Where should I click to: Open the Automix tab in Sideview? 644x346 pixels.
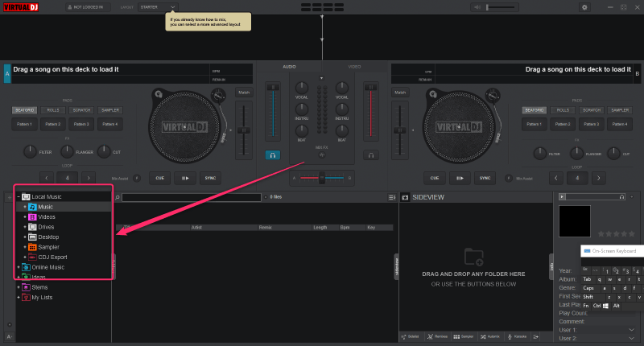[490, 336]
